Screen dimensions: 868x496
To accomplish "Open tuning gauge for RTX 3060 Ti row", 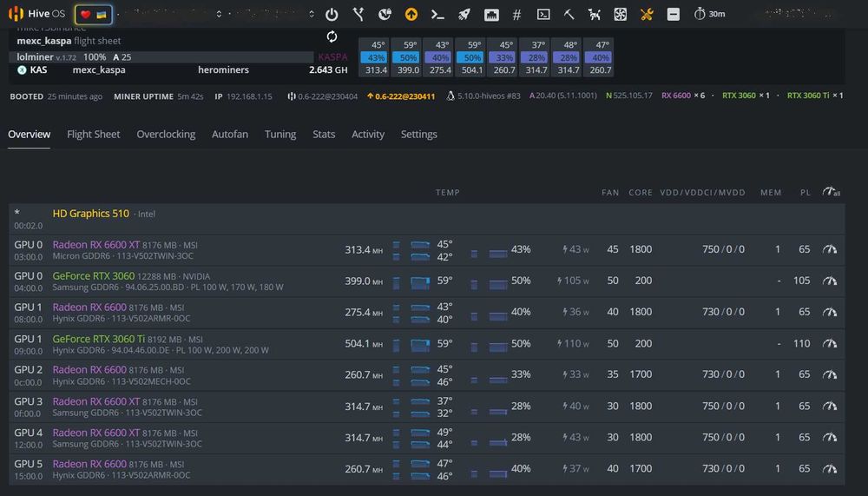I will tap(829, 344).
